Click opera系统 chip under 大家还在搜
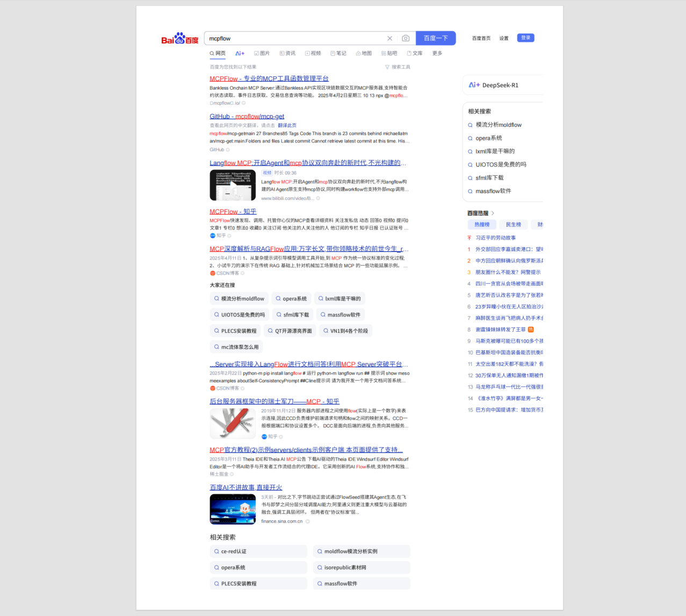This screenshot has width=686, height=616. [x=291, y=298]
